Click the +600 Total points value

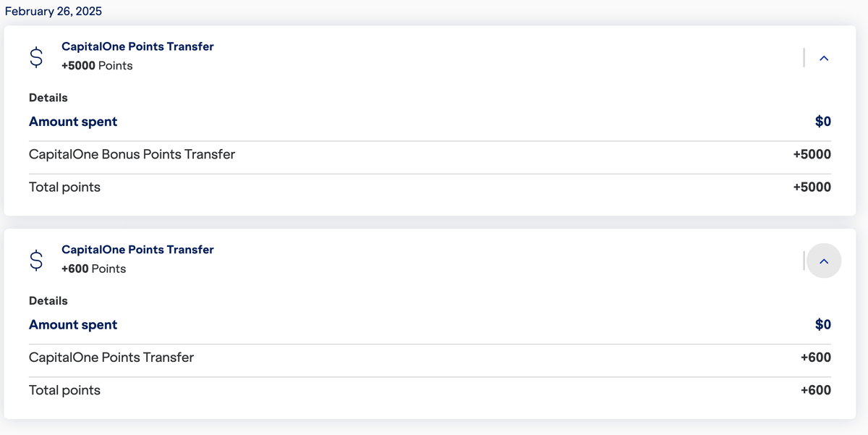[x=815, y=391]
